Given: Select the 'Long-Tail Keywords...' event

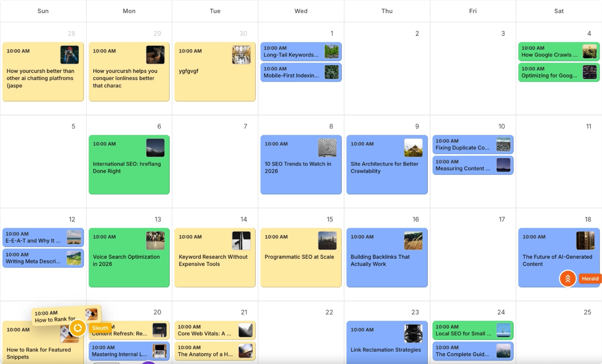Looking at the screenshot, I should pyautogui.click(x=301, y=52).
